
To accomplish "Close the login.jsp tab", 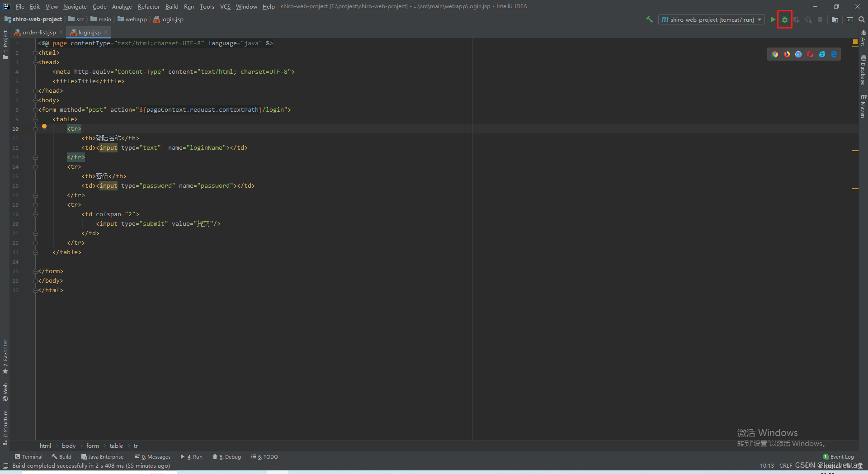I will (x=106, y=32).
